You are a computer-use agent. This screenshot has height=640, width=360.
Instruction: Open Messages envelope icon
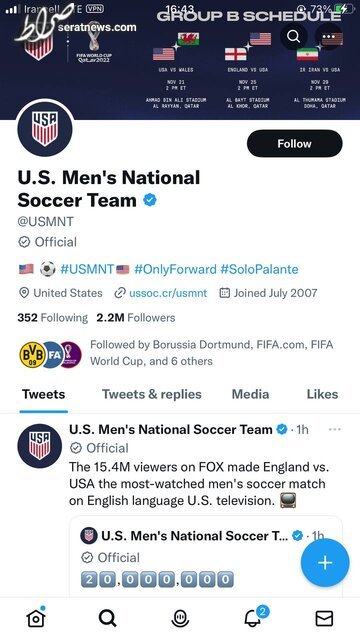click(x=324, y=619)
